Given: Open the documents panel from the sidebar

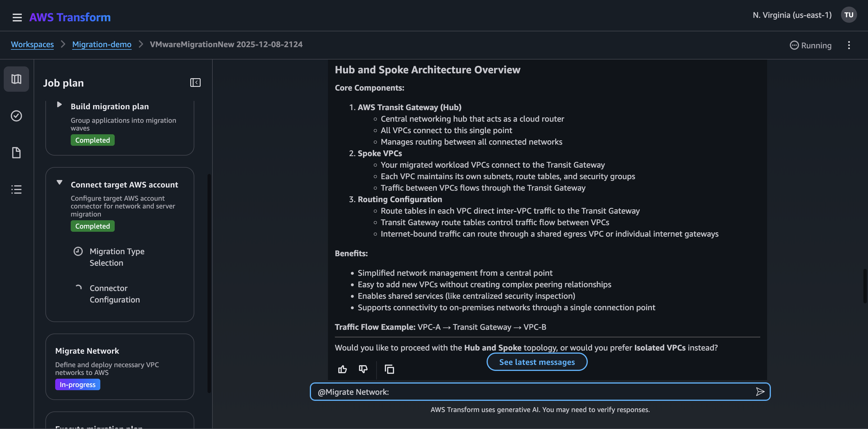Looking at the screenshot, I should 16,152.
